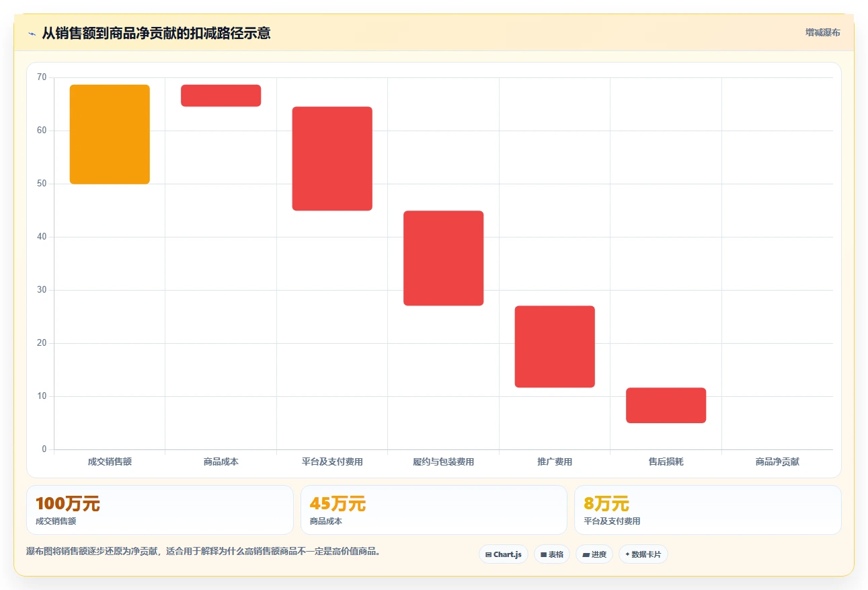Click the chart title heading text
This screenshot has width=868, height=590.
[x=157, y=33]
